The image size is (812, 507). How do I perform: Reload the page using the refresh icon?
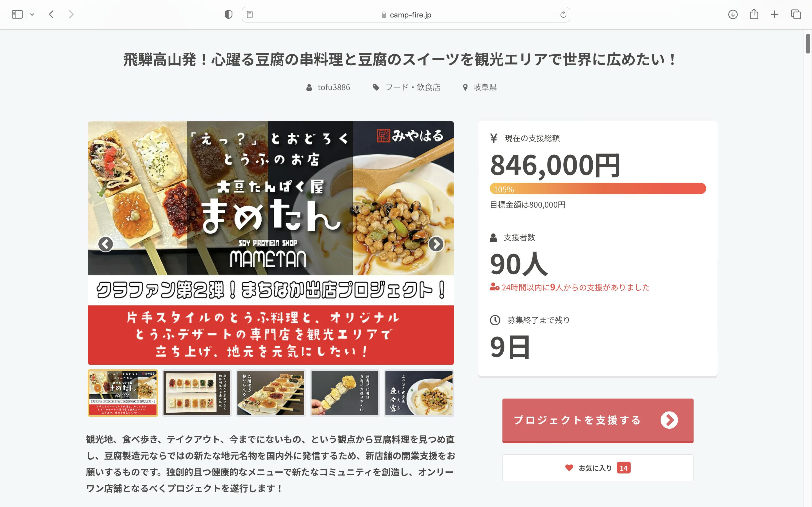pyautogui.click(x=563, y=14)
